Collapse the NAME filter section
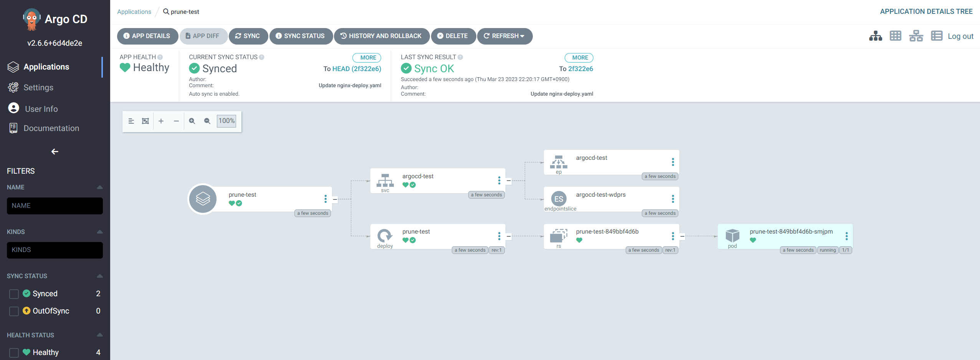Screen dimensions: 980x360 pyautogui.click(x=100, y=187)
